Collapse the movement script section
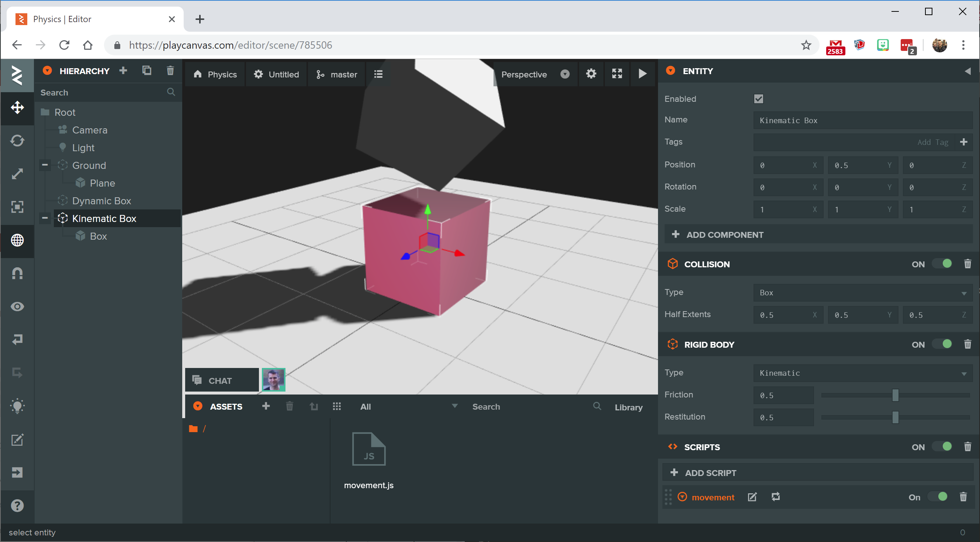This screenshot has width=980, height=542. (x=682, y=497)
